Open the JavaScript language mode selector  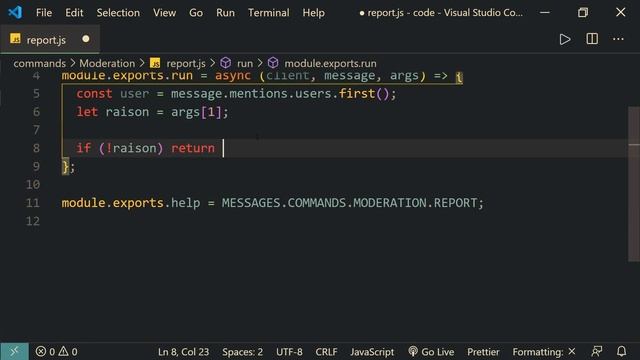click(372, 351)
